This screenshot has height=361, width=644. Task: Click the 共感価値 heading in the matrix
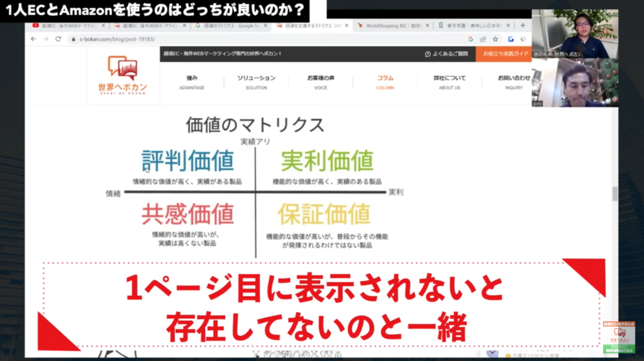point(187,214)
